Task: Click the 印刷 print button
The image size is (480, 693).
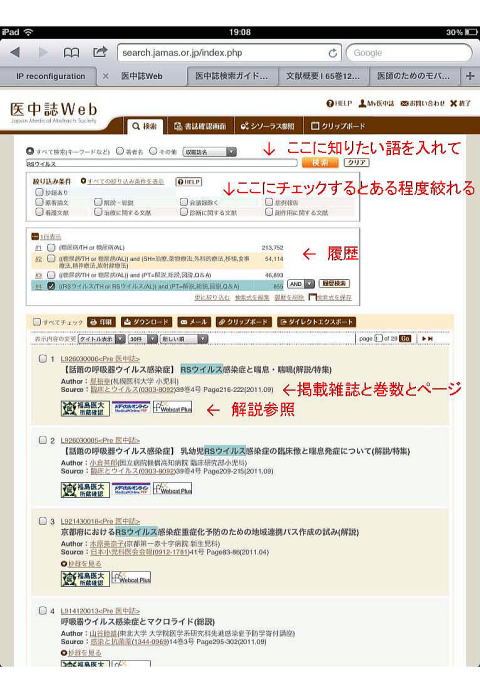Action: 101,322
